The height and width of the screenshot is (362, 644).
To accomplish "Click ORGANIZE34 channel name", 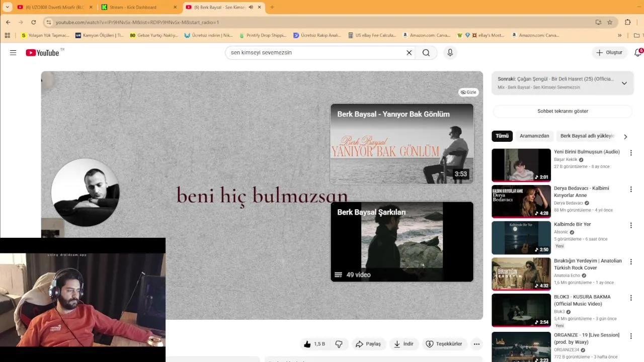I will point(566,350).
